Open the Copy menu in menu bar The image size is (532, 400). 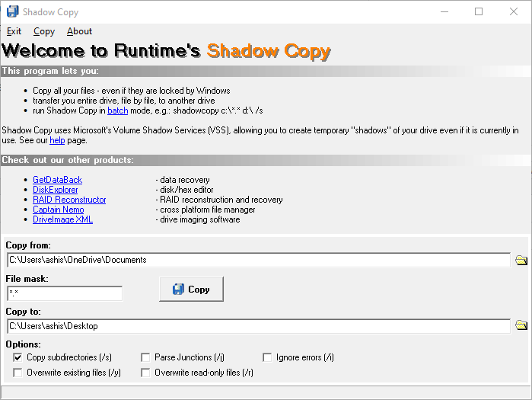click(x=44, y=31)
